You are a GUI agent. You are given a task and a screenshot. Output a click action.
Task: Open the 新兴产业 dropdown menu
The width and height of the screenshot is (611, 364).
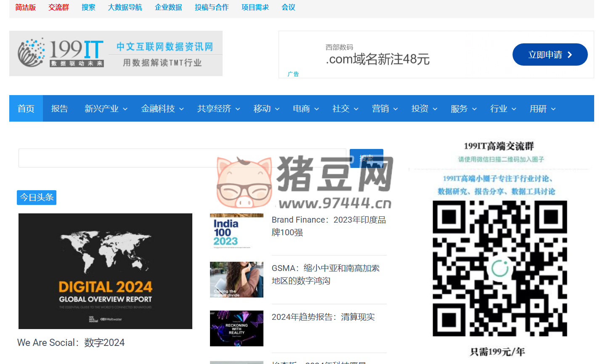pos(106,108)
